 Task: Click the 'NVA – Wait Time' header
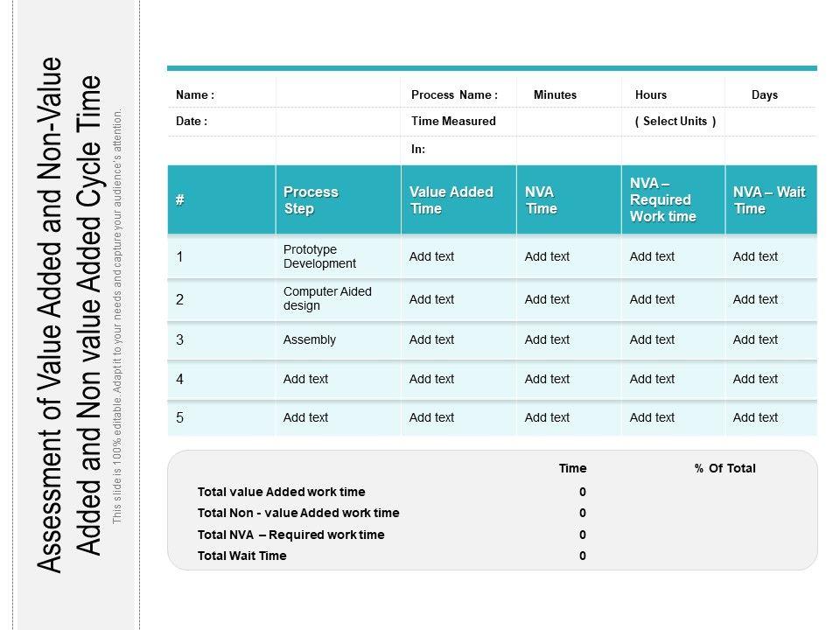[x=769, y=200]
